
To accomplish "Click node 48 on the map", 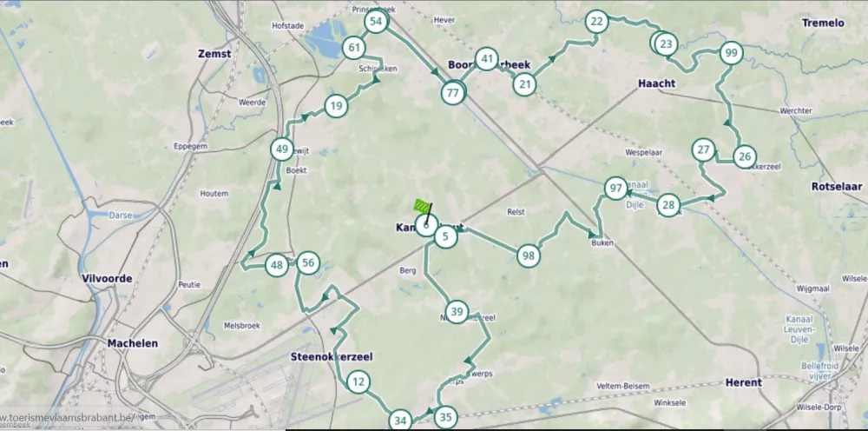I will pyautogui.click(x=277, y=266).
